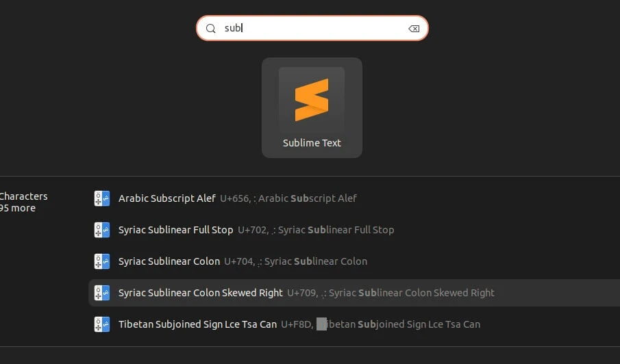620x364 pixels.
Task: Click the U+702 description text
Action: pos(316,230)
